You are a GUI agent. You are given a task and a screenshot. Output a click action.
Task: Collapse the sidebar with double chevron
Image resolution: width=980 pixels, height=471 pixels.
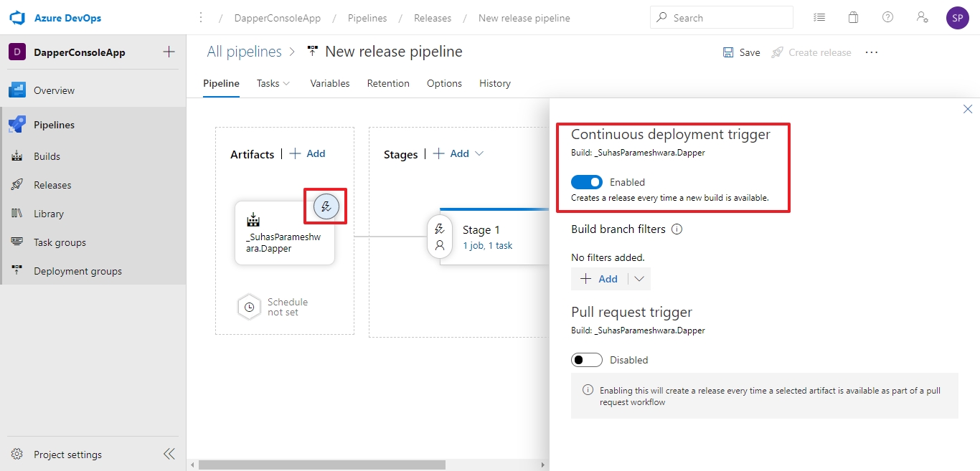(169, 454)
